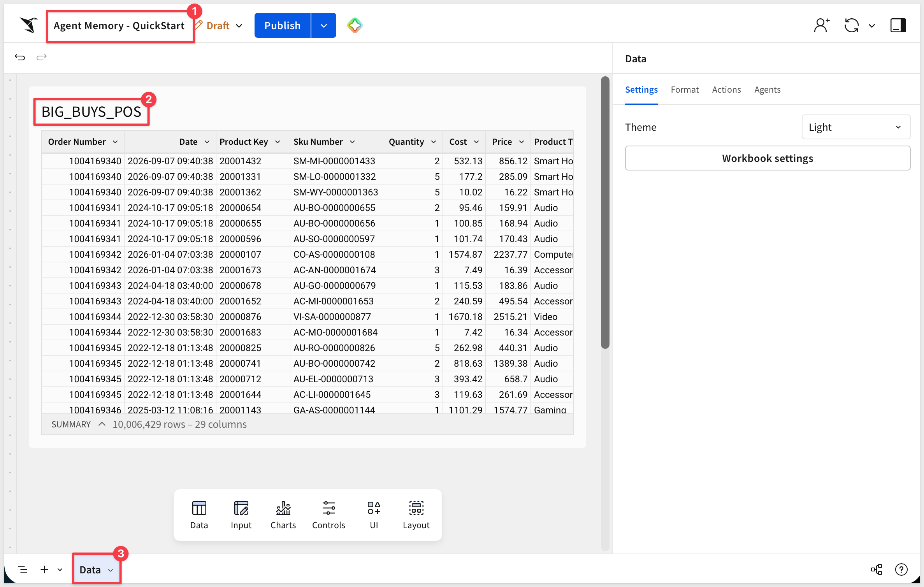Expand the Theme Light dropdown

856,127
